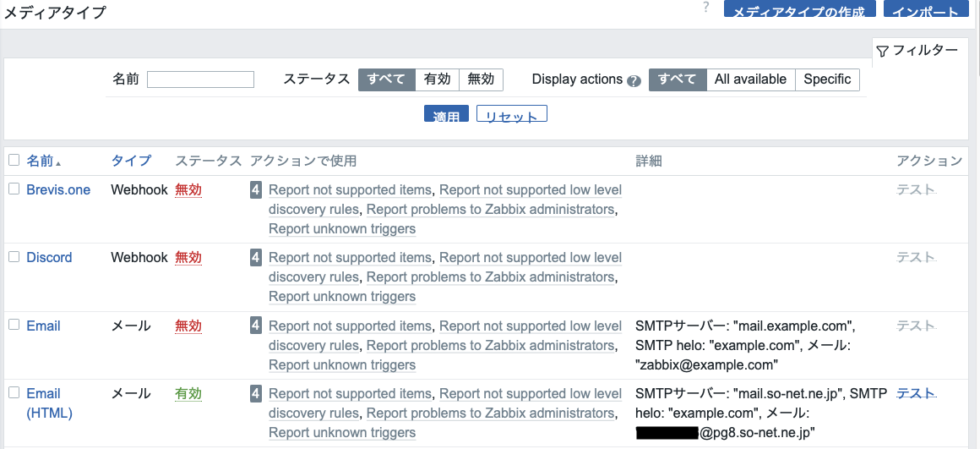Click the メディアタイプ page title
Viewport: 980px width, 449px height.
coord(55,13)
